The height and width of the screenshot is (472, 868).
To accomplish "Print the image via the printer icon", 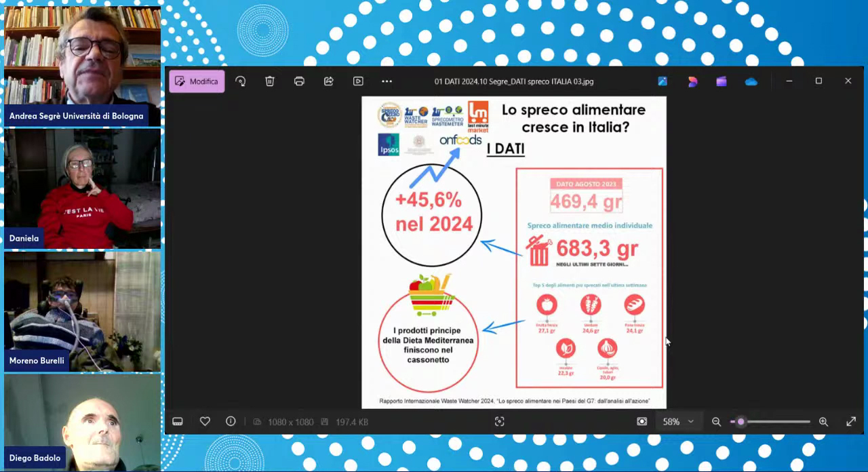I will coord(299,81).
